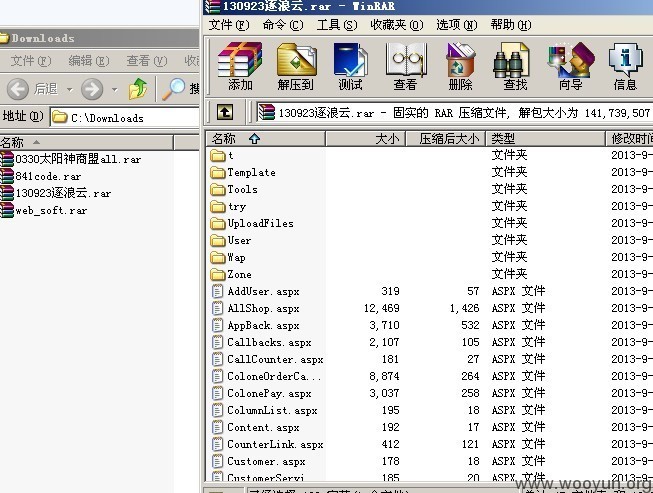The height and width of the screenshot is (493, 653).
Task: Click the Back arrow in Downloads window
Action: coord(18,89)
